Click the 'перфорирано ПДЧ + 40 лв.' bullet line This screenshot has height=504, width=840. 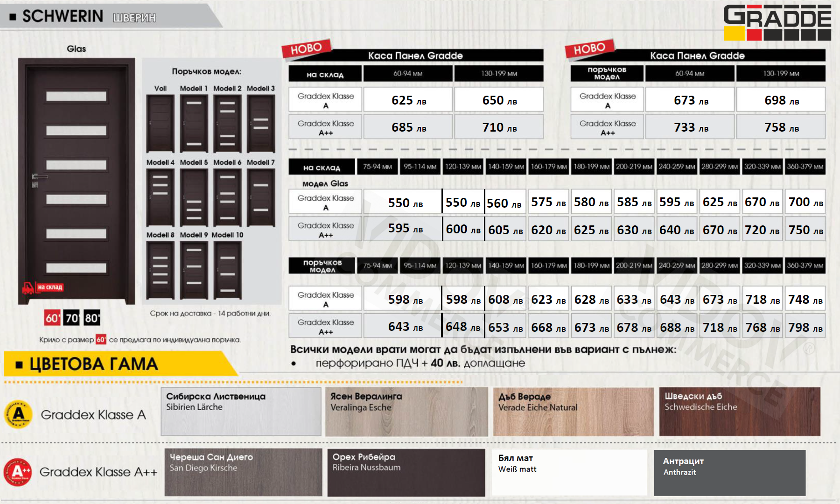[420, 363]
